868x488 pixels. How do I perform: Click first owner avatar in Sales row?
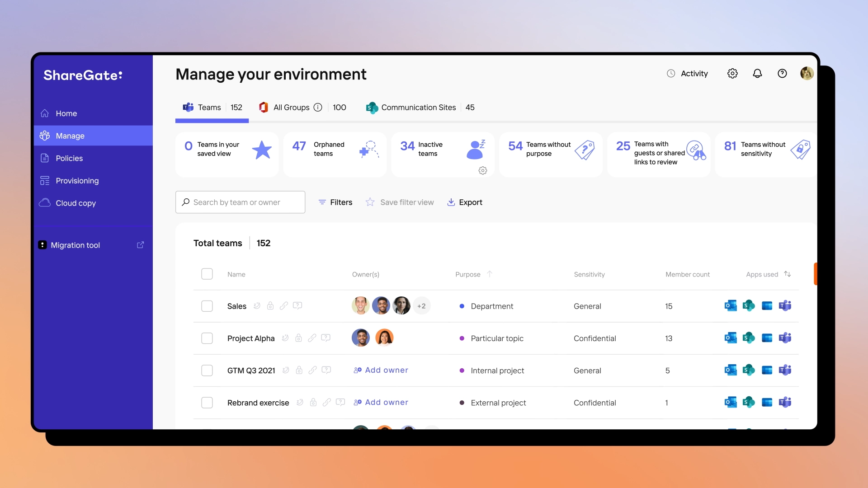[x=361, y=306]
